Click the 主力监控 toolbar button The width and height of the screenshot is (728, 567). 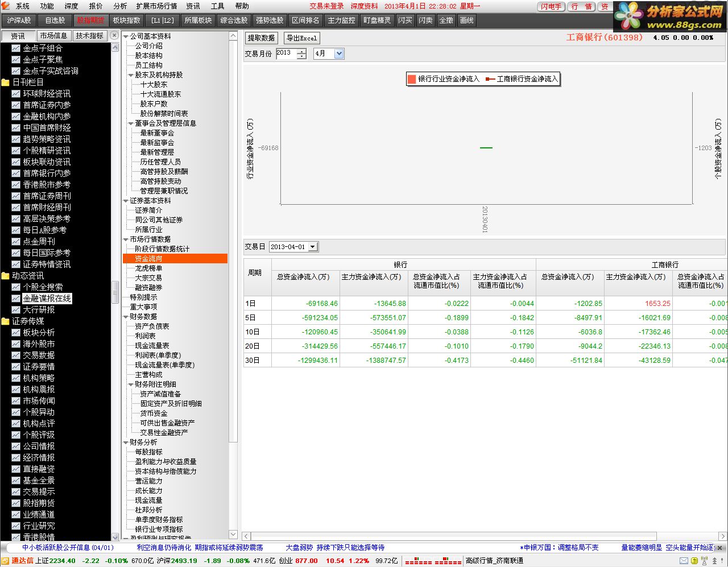pos(341,20)
